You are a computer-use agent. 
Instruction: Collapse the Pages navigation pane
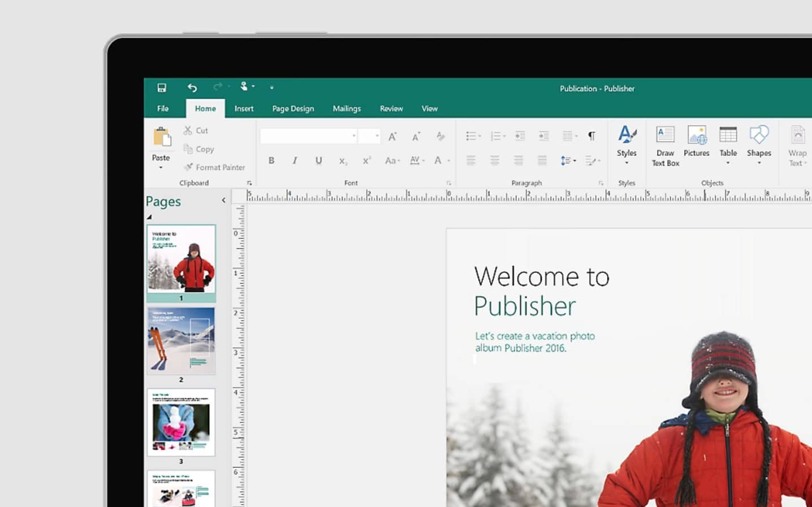pos(223,200)
